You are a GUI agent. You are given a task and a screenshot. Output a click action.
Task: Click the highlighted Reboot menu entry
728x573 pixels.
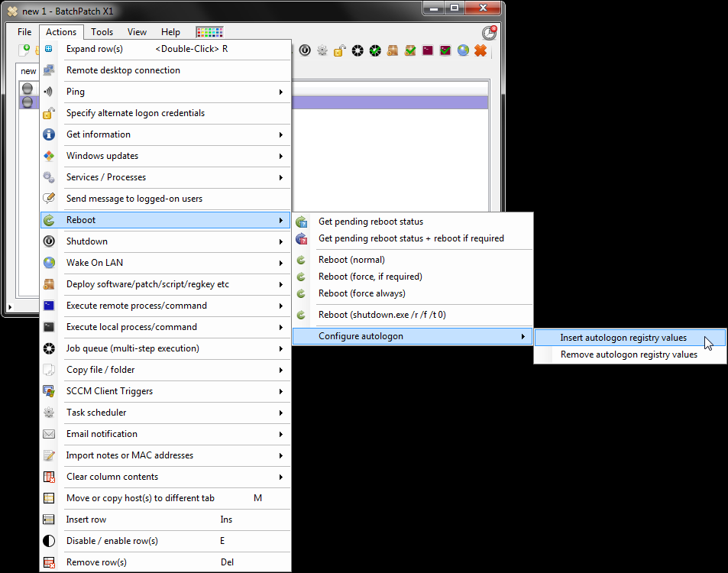[165, 219]
